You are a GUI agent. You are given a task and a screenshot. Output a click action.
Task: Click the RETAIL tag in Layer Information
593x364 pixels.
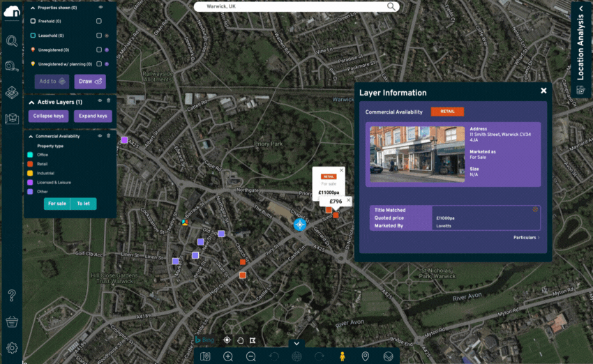pyautogui.click(x=447, y=112)
